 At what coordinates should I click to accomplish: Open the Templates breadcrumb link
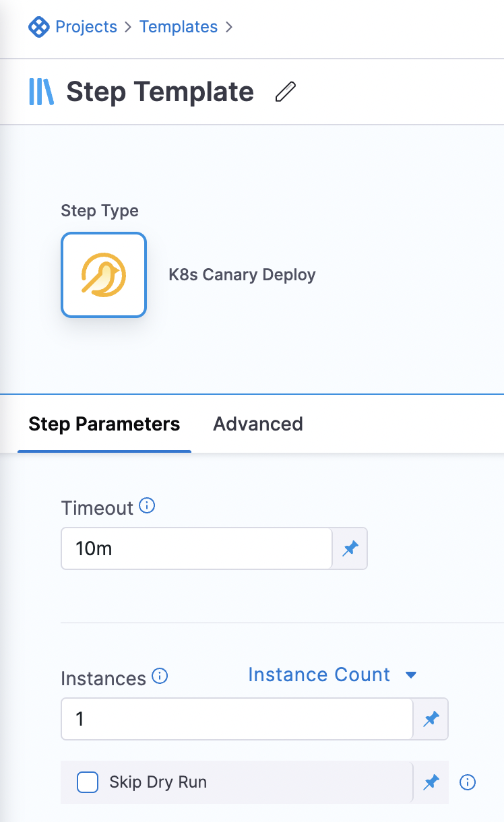pos(179,27)
